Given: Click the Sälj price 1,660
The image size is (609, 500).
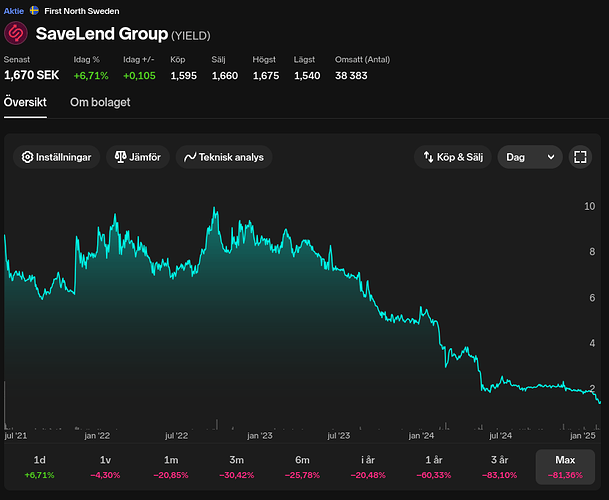Looking at the screenshot, I should tap(225, 75).
